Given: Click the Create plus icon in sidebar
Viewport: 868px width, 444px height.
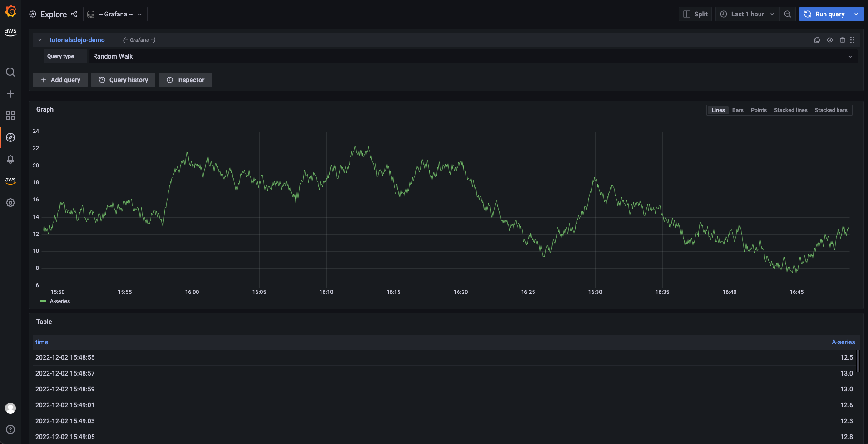Looking at the screenshot, I should click(10, 94).
